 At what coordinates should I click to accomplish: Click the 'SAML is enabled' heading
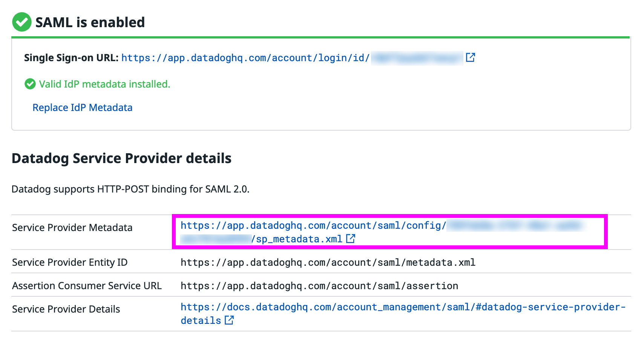pyautogui.click(x=90, y=22)
